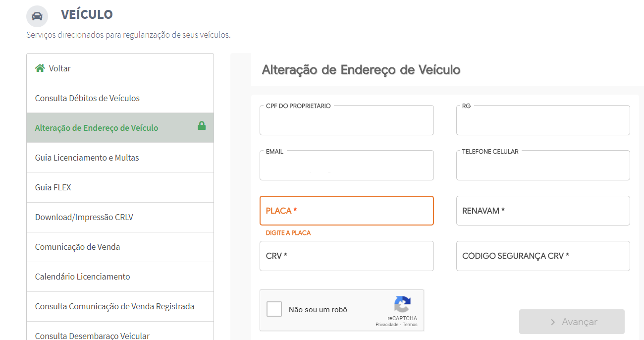Viewport: 644px width, 340px height.
Task: Go to Download/Impressão CRLV
Action: click(84, 217)
